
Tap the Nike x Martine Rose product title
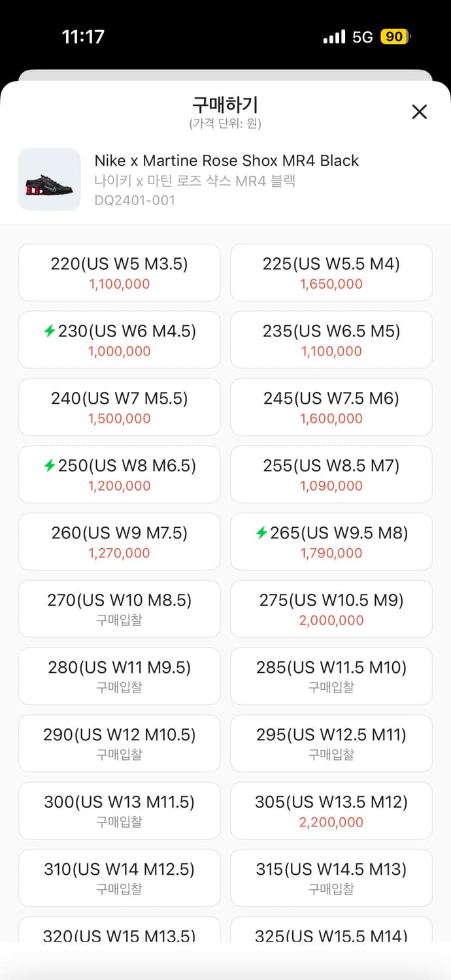pos(227,161)
